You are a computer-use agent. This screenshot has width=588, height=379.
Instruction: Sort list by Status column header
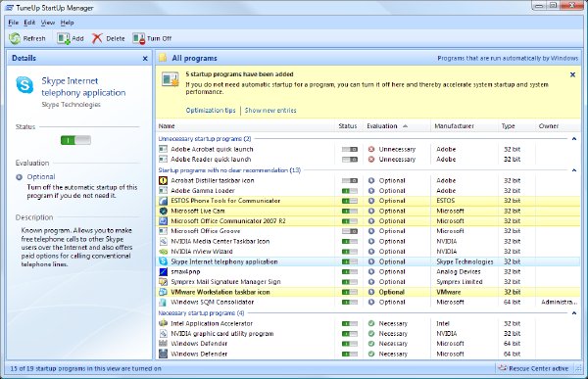(x=349, y=126)
